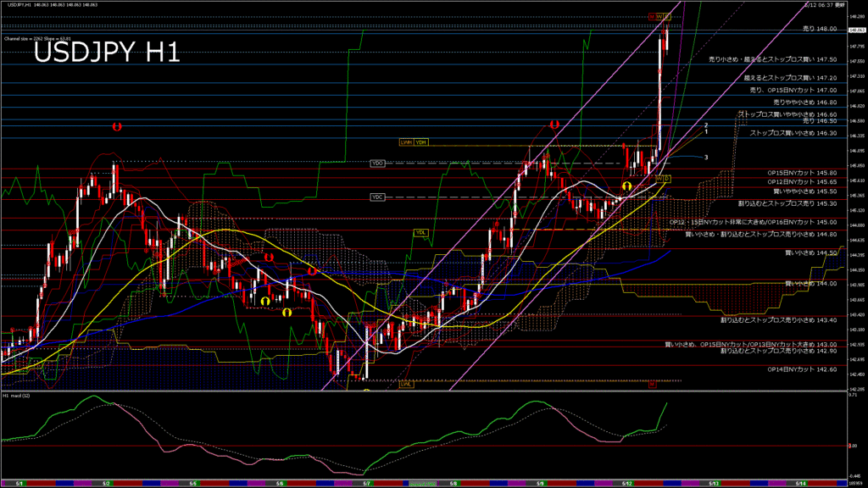
Task: Select forecast line label 3
Action: pos(706,158)
